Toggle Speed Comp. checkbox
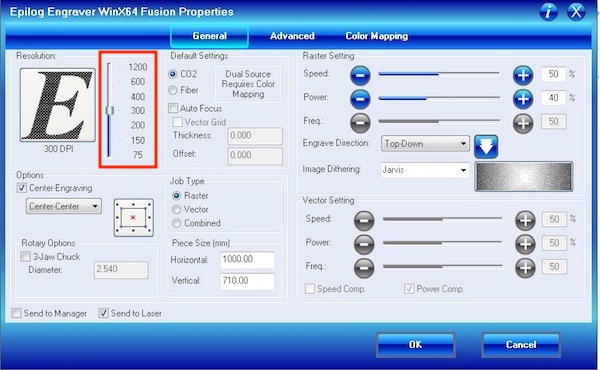Screen dimensions: 600x370 coord(310,289)
